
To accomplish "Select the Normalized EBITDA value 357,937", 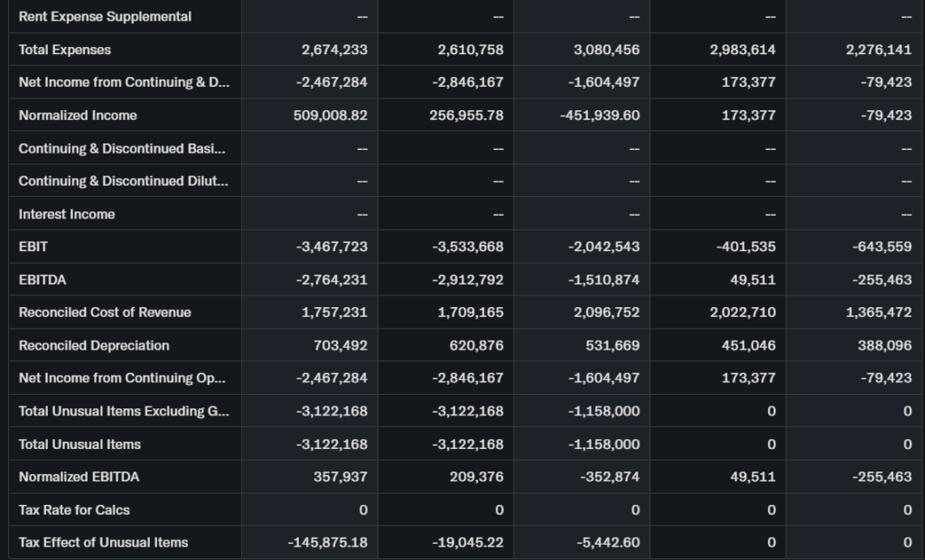I will (340, 477).
